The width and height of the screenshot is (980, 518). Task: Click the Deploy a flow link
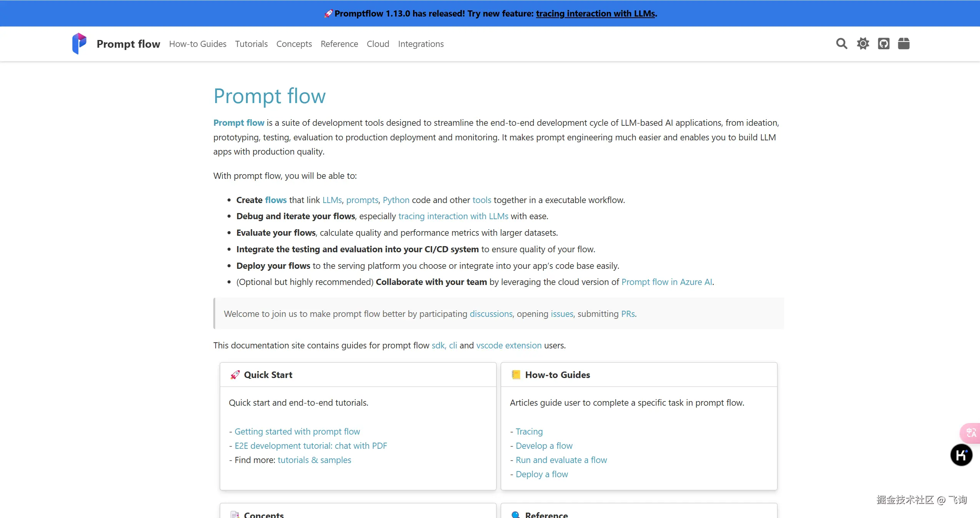(x=541, y=474)
